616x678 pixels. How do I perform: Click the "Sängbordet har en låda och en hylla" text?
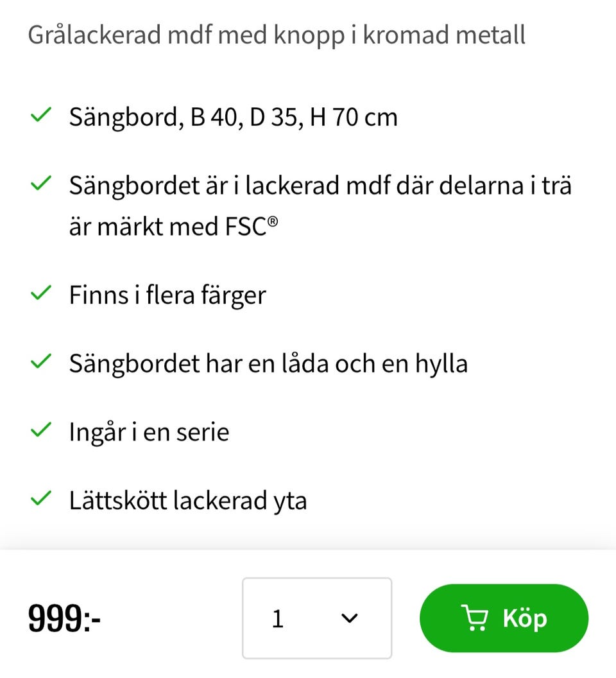click(x=268, y=363)
